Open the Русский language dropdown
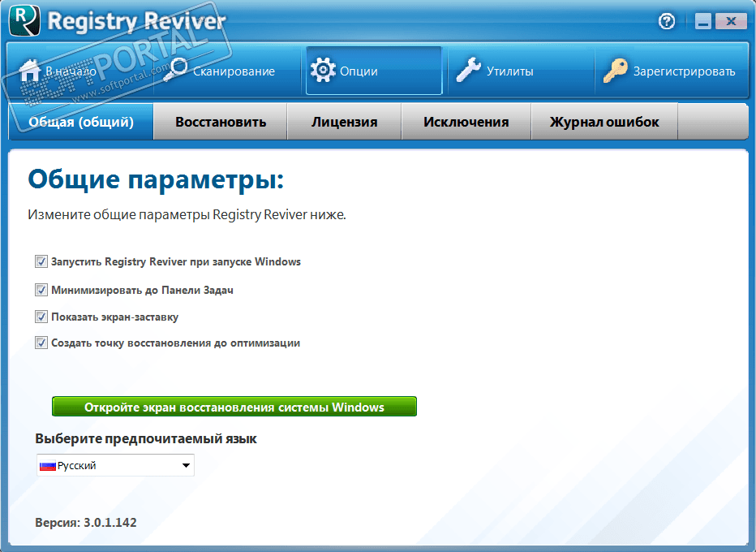756x552 pixels. [x=116, y=465]
